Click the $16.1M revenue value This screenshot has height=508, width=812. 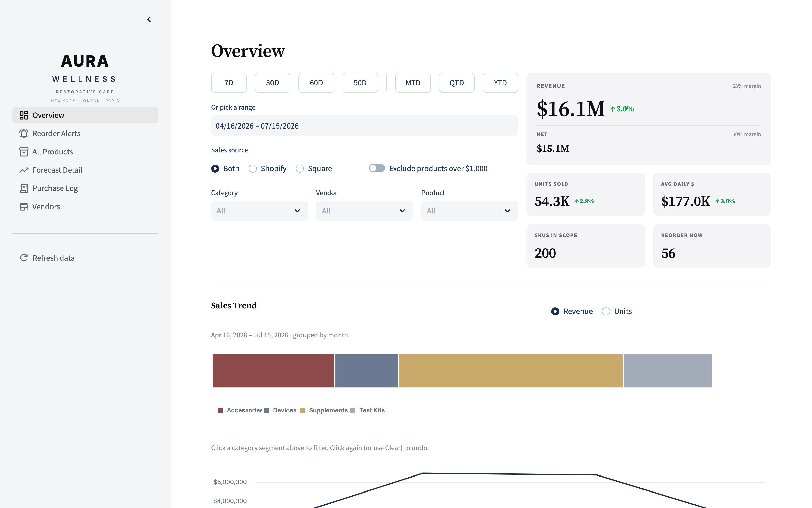pyautogui.click(x=570, y=109)
